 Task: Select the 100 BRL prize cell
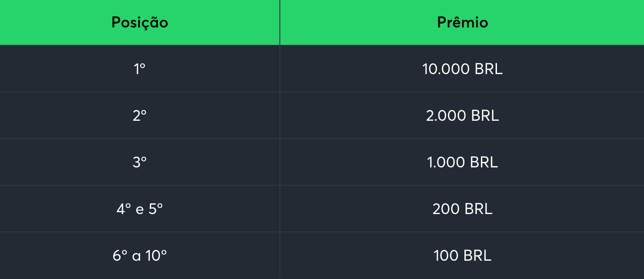click(462, 256)
